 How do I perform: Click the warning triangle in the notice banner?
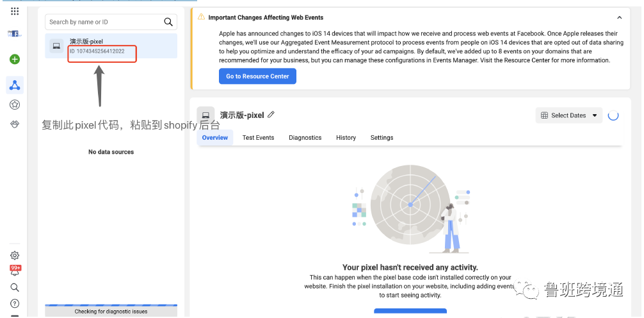pyautogui.click(x=201, y=17)
